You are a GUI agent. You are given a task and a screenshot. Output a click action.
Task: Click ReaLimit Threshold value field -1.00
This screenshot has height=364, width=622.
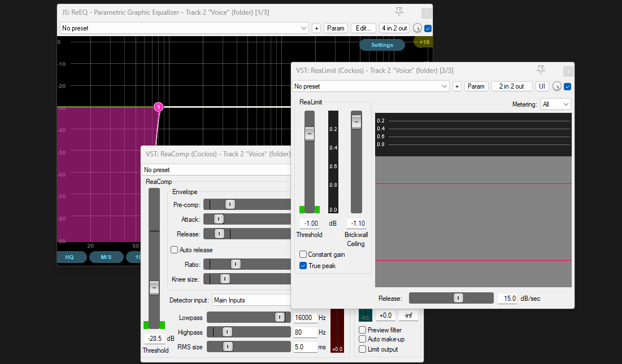tap(311, 223)
